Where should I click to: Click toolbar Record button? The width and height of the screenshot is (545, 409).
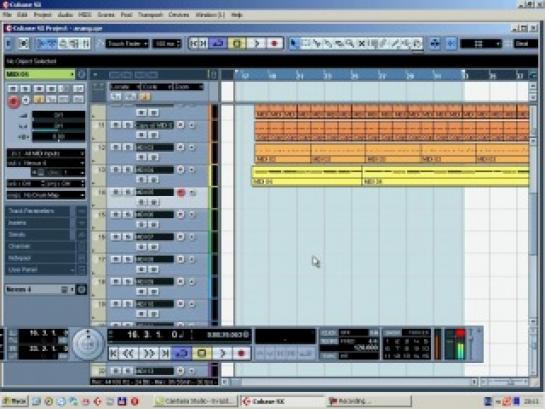pos(274,43)
